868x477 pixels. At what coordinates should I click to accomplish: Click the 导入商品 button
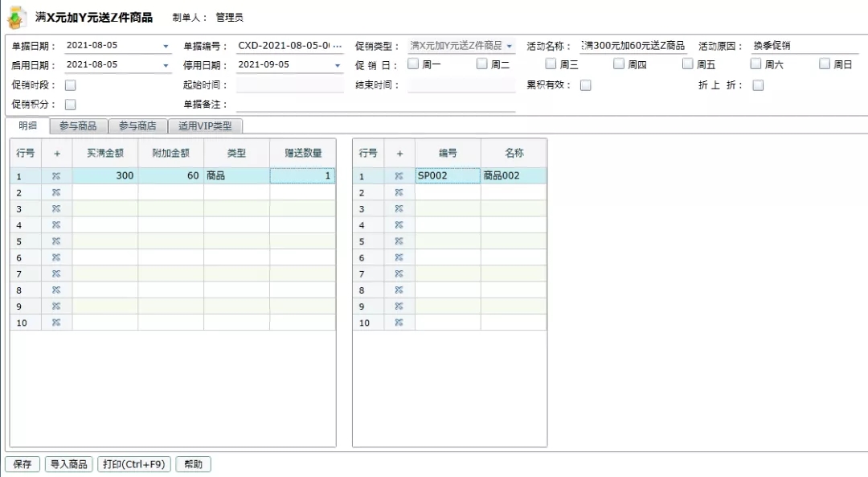pos(68,464)
